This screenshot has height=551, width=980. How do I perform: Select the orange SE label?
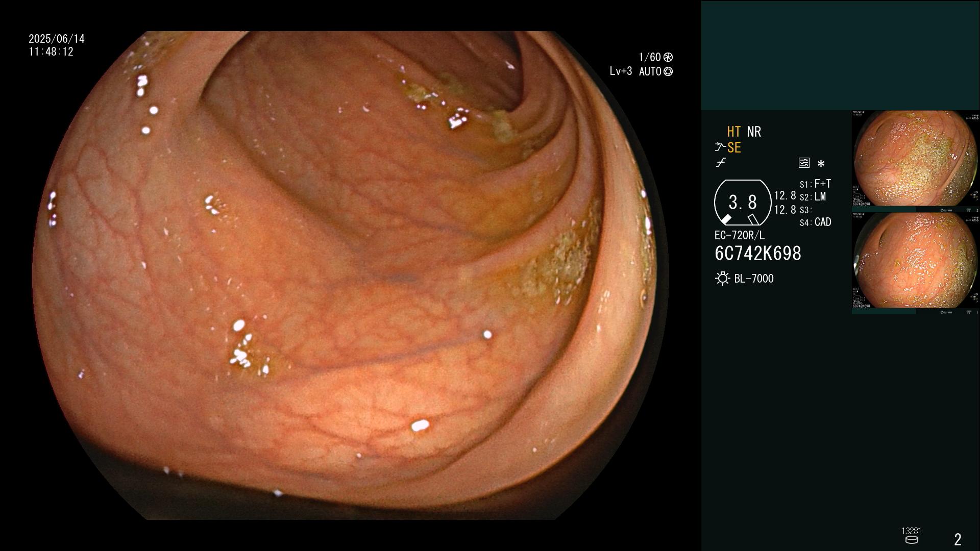pyautogui.click(x=734, y=147)
